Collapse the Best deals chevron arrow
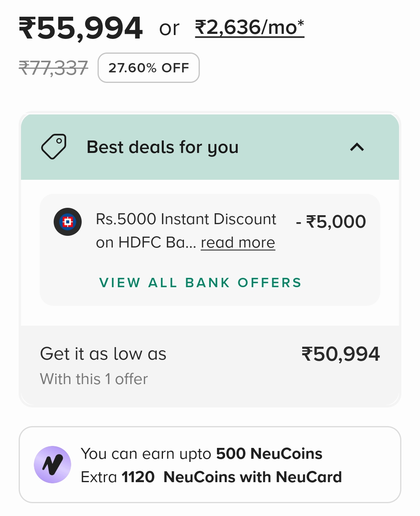Image resolution: width=420 pixels, height=516 pixels. [357, 147]
